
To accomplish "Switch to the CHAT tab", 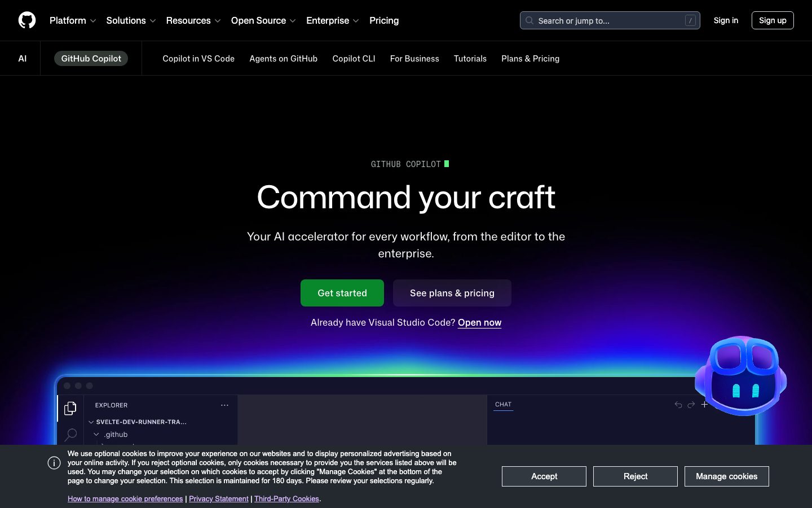I will point(503,404).
